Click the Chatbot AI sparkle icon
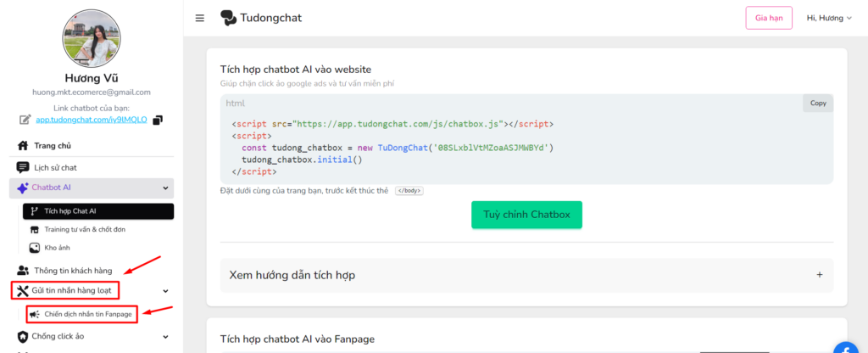This screenshot has width=868, height=353. 23,188
